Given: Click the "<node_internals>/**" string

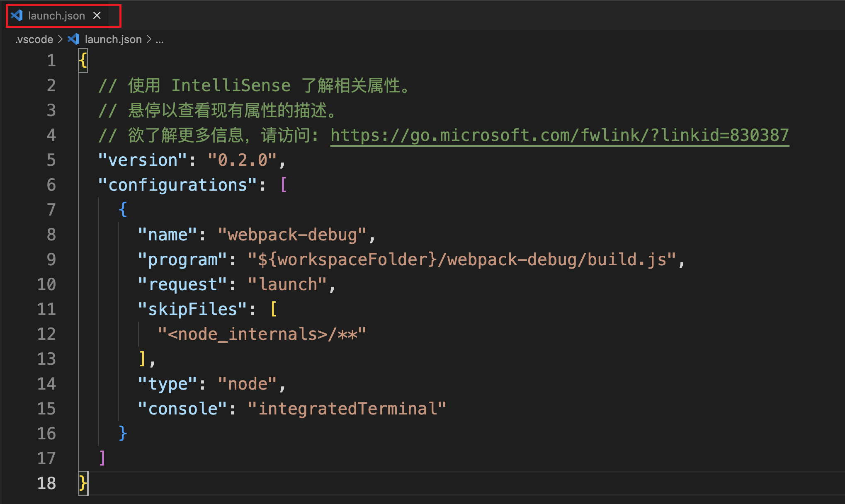Looking at the screenshot, I should pyautogui.click(x=262, y=334).
